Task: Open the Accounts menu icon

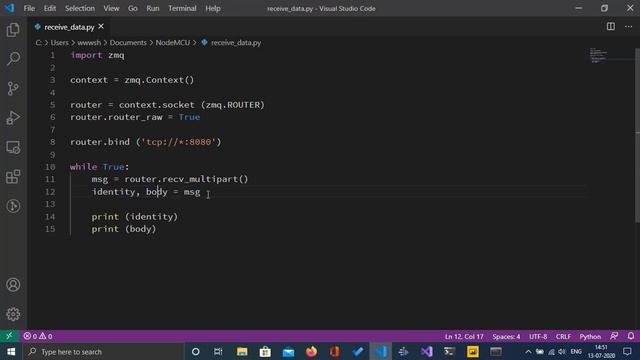Action: pos(13,284)
